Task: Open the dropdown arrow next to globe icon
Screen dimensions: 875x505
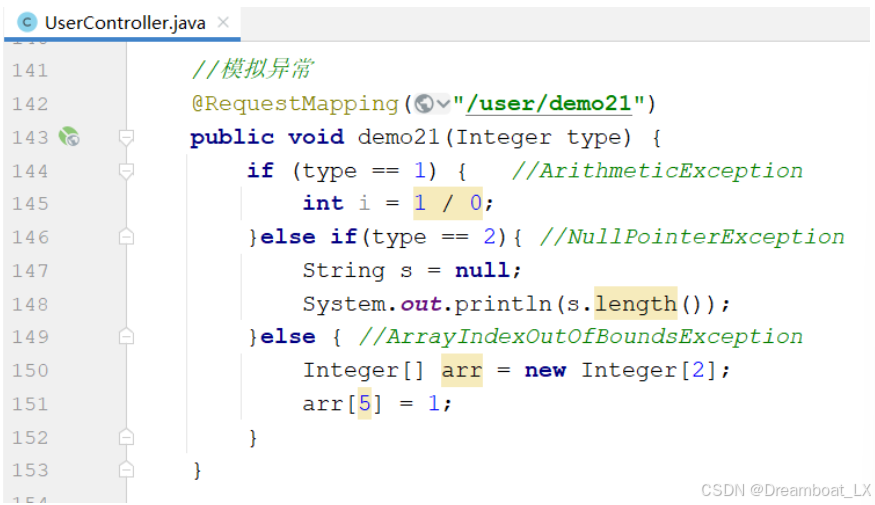Action: click(x=443, y=104)
